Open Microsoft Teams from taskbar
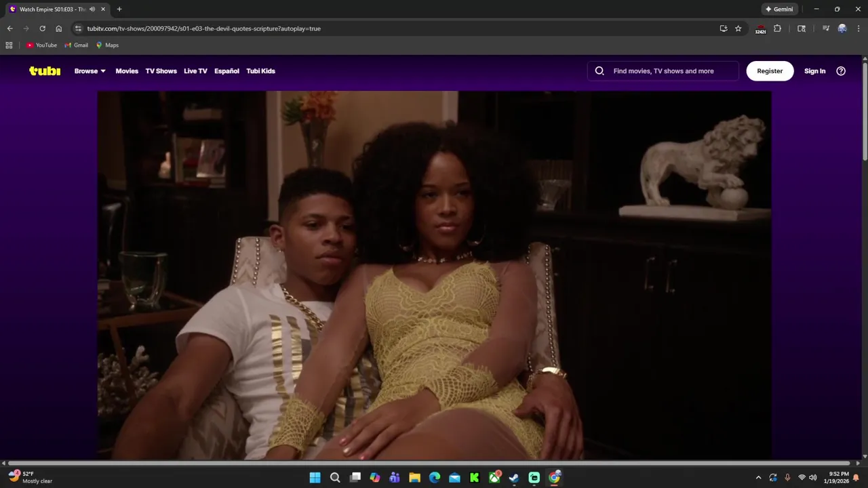The width and height of the screenshot is (868, 488). coord(395,478)
